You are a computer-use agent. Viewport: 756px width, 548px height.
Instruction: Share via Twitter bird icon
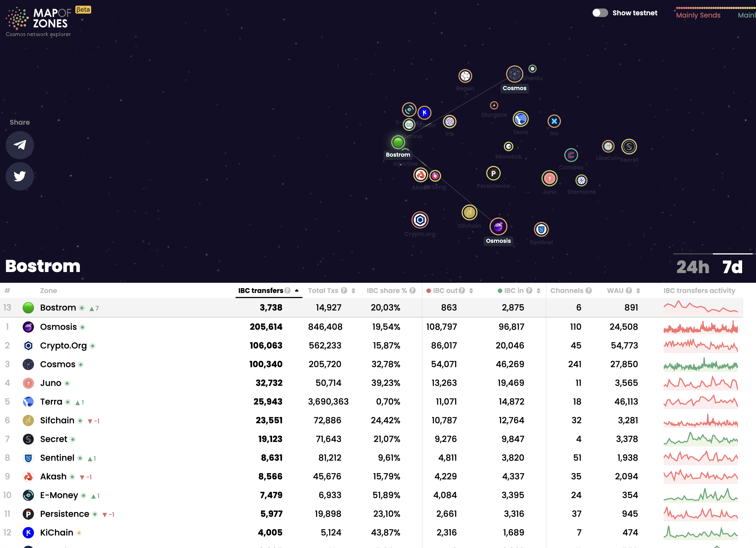[x=20, y=176]
